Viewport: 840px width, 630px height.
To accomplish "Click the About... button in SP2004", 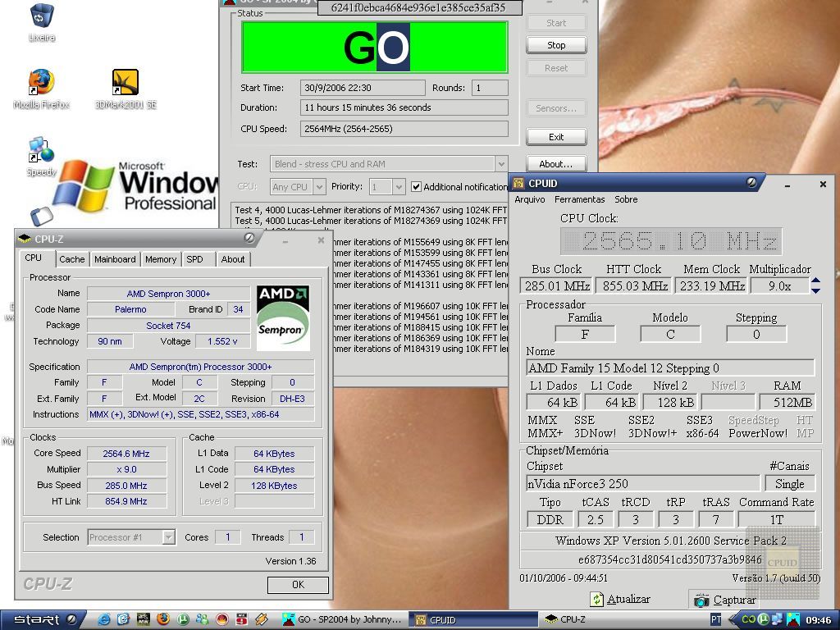I will click(556, 164).
